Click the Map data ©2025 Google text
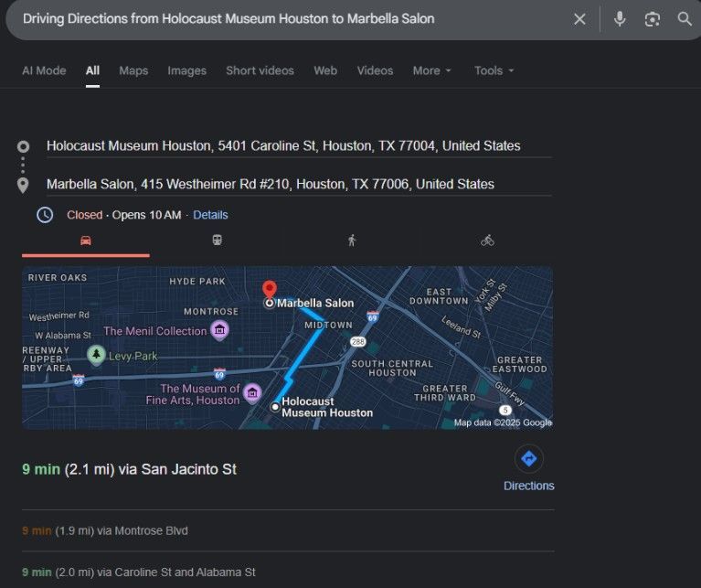 coord(503,422)
